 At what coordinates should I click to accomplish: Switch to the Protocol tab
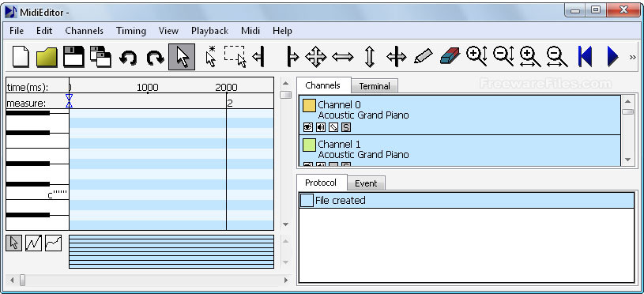coord(321,183)
